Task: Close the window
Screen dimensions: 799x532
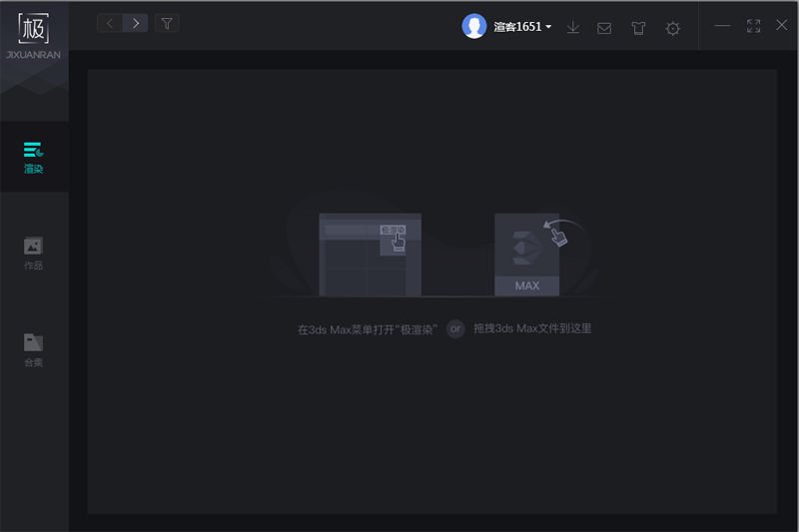Action: click(x=782, y=25)
